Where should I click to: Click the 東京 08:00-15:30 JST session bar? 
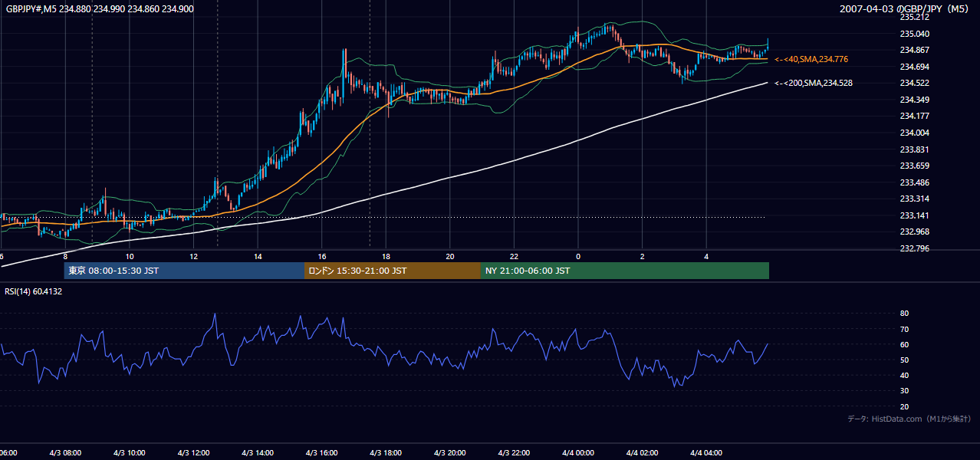(x=184, y=271)
